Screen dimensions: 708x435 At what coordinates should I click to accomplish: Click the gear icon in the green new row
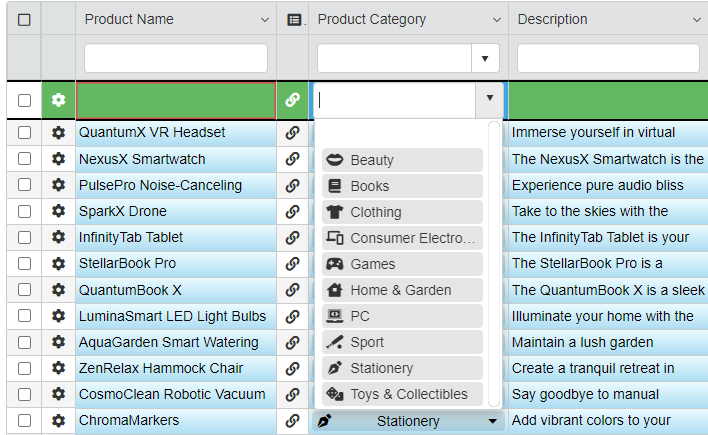(58, 100)
